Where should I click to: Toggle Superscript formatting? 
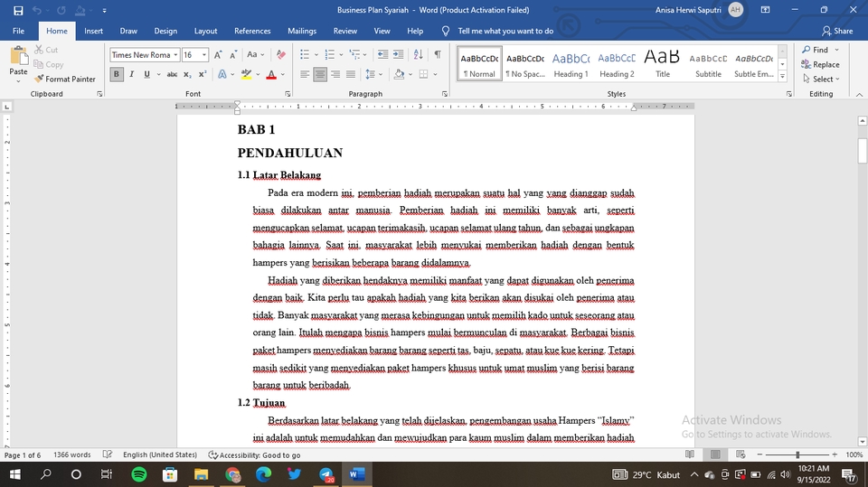point(203,74)
